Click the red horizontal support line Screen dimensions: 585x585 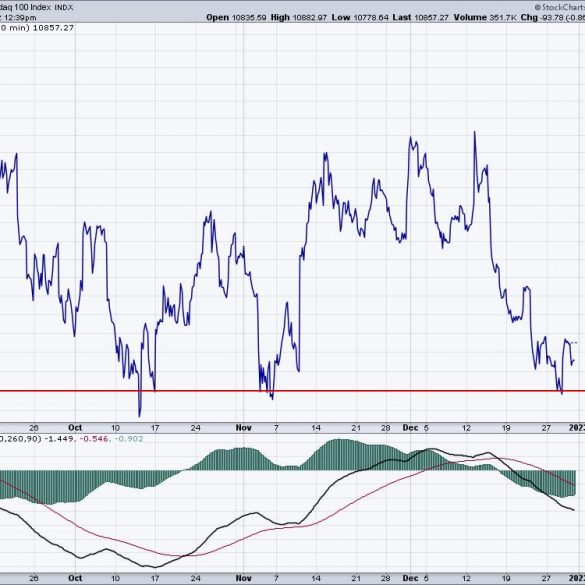(x=292, y=391)
